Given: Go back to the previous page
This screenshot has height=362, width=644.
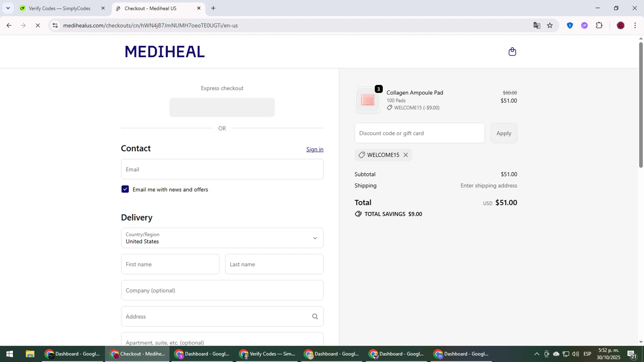Looking at the screenshot, I should [9, 25].
